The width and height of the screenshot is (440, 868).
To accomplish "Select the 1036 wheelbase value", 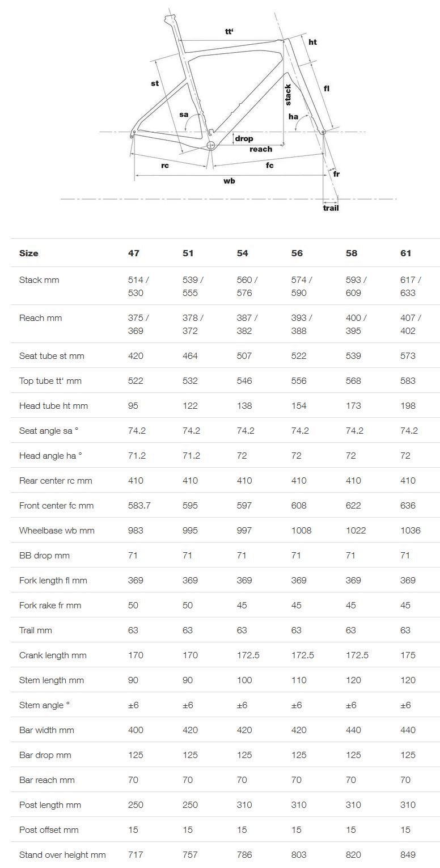I will pos(411,531).
